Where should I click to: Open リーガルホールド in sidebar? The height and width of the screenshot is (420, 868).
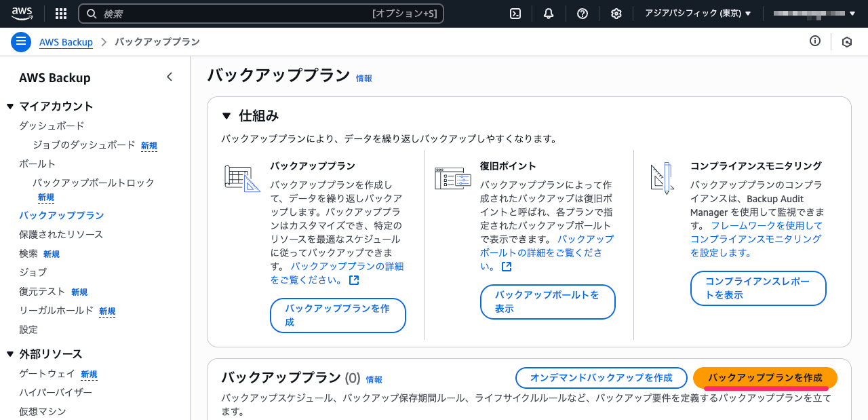56,310
